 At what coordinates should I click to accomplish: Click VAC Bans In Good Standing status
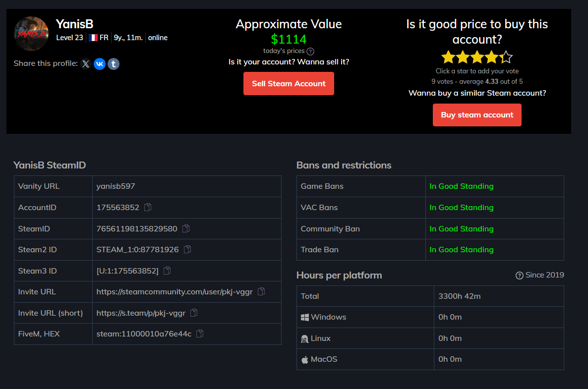(x=462, y=207)
